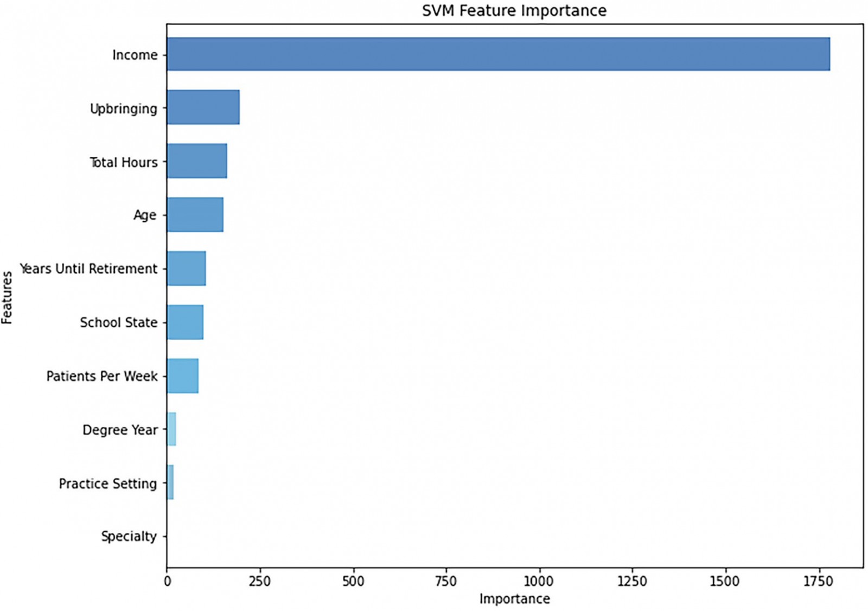Screen dimensions: 868x611
Task: Click the Income feature label text
Action: 135,55
